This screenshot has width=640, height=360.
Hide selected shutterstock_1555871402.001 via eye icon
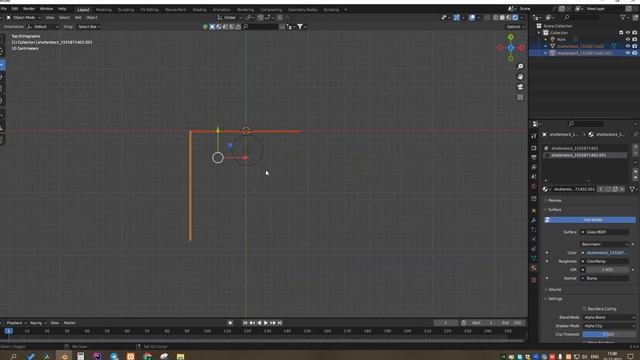click(x=628, y=53)
